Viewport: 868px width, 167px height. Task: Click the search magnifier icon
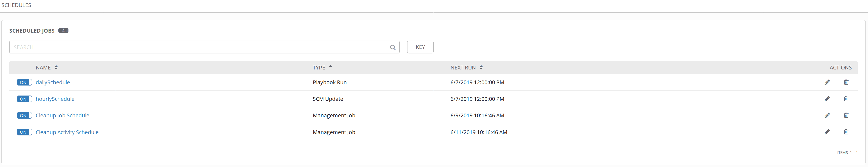393,47
